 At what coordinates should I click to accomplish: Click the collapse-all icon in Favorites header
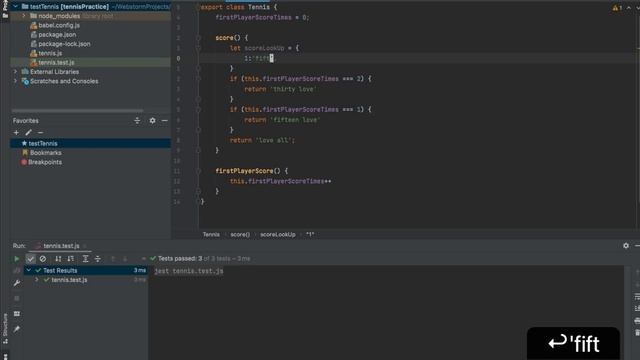tap(137, 120)
